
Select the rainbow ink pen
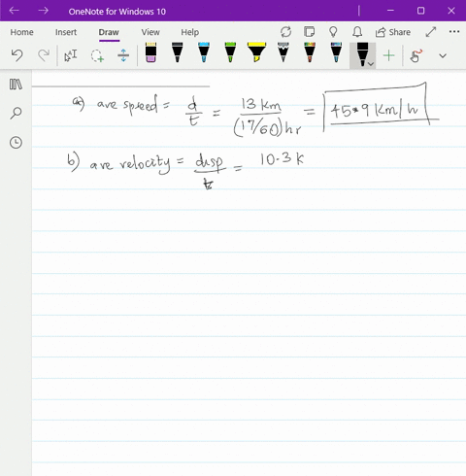[310, 52]
